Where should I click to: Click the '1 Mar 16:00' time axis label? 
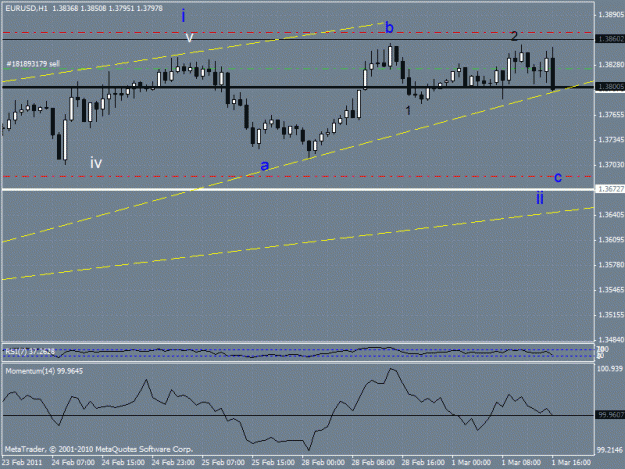pos(571,462)
